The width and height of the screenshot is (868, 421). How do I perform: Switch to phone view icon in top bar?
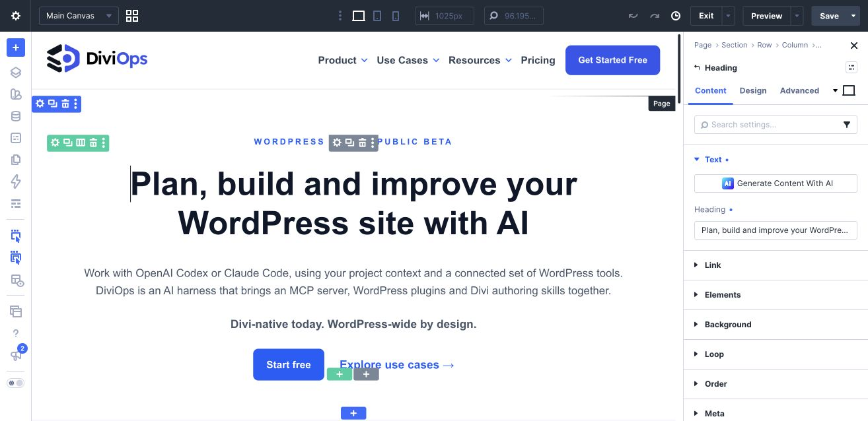[396, 16]
